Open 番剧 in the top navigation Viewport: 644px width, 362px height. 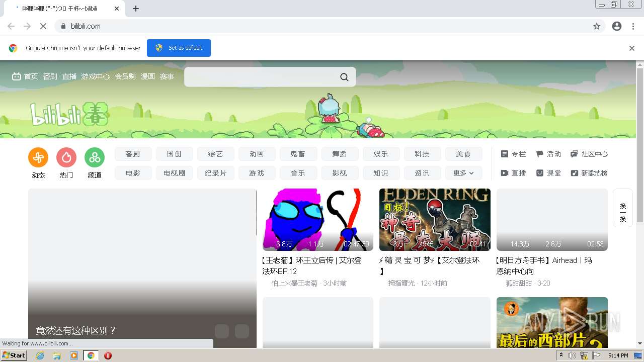tap(50, 76)
